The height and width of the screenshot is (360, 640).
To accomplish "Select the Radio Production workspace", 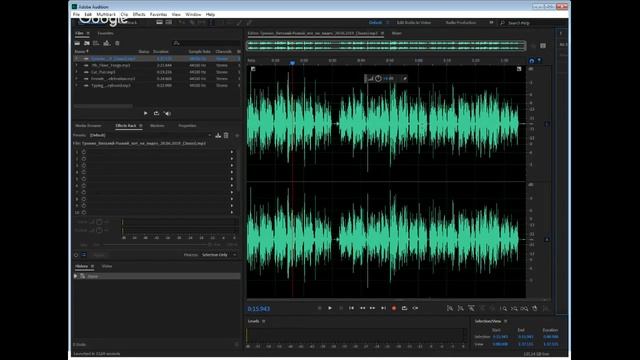I will 461,23.
